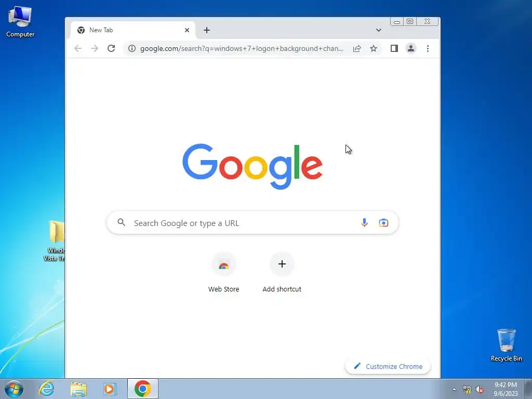Open Windows Explorer from taskbar
The width and height of the screenshot is (532, 399).
[78, 389]
